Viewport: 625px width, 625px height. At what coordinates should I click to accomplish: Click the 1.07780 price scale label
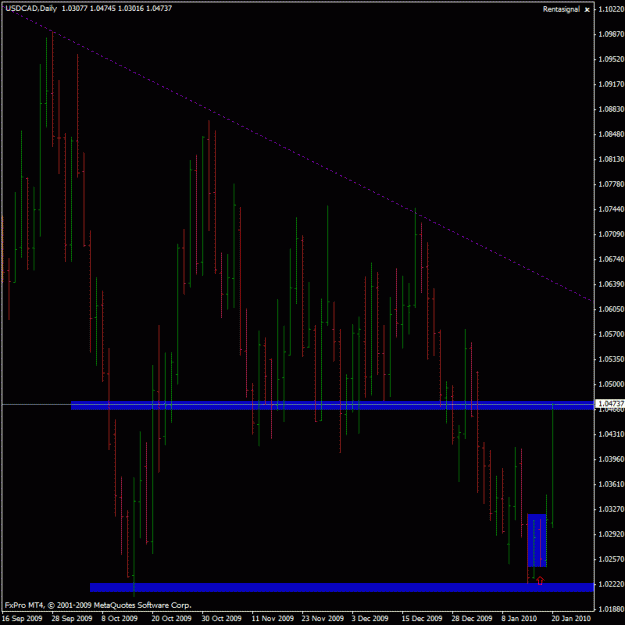(611, 184)
